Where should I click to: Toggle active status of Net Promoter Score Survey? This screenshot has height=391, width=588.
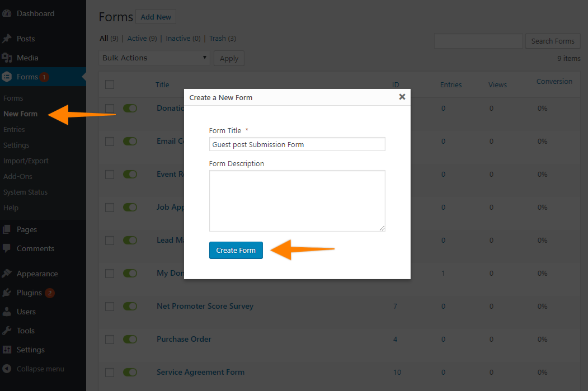(x=130, y=307)
